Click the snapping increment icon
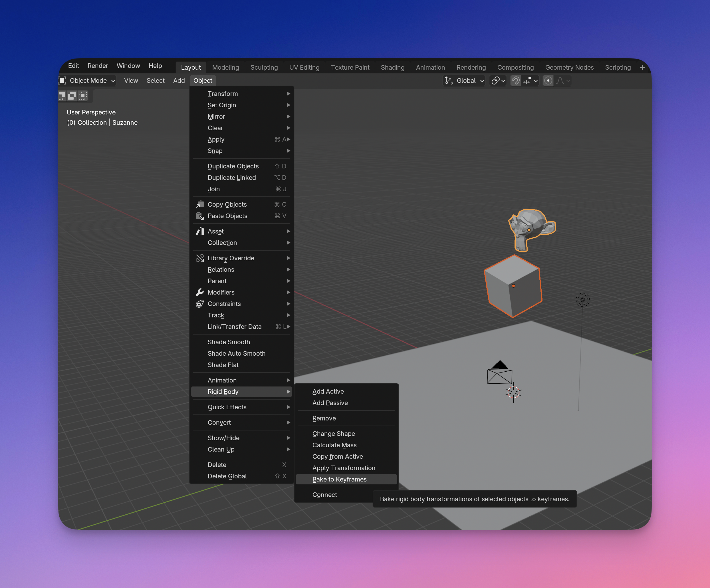Screen dimensions: 710x588 click(x=527, y=80)
